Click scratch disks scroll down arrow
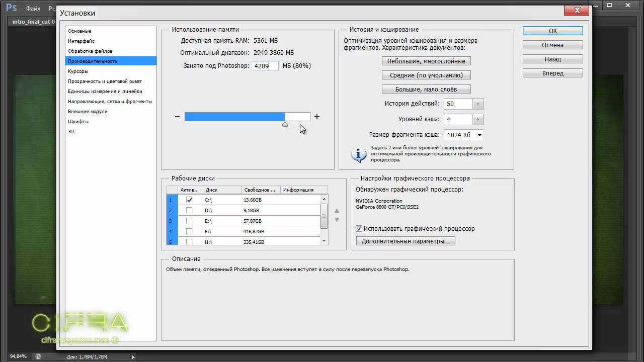The image size is (644, 362). 325,241
